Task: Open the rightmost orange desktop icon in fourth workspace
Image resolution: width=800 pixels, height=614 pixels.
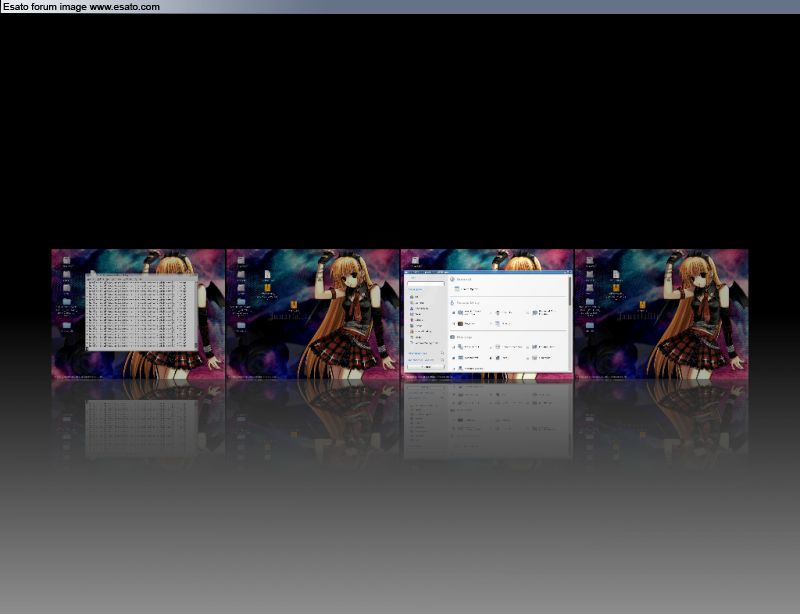Action: 641,305
